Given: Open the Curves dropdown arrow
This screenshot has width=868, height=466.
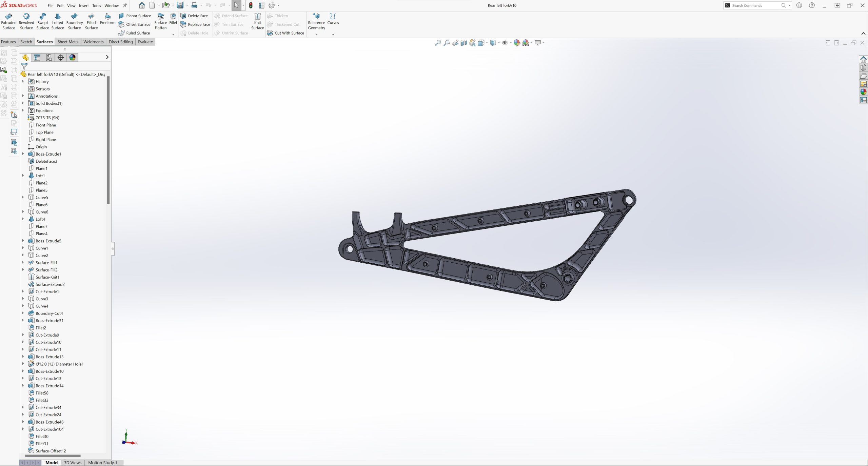Looking at the screenshot, I should point(333,35).
